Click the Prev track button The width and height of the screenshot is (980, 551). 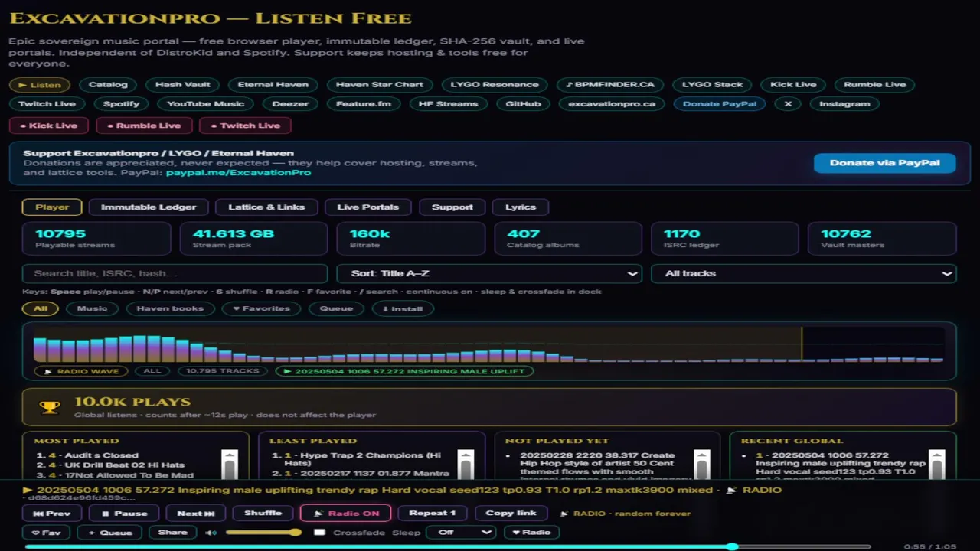(52, 514)
